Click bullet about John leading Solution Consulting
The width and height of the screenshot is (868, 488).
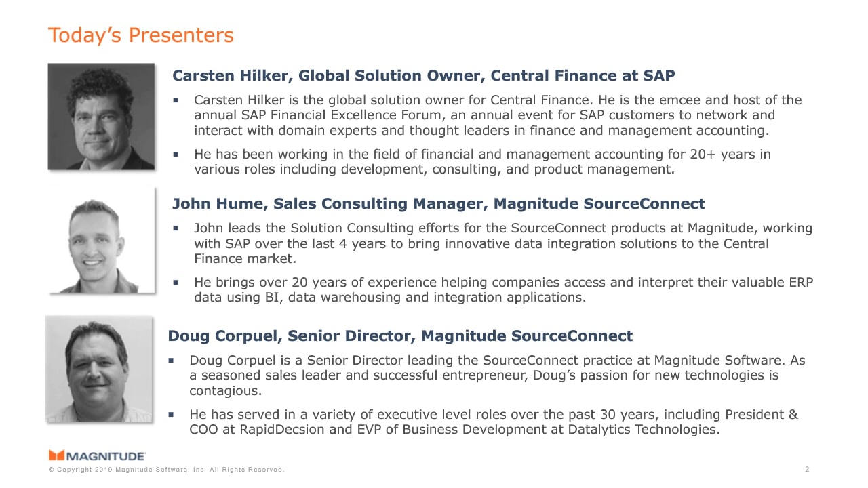(503, 243)
